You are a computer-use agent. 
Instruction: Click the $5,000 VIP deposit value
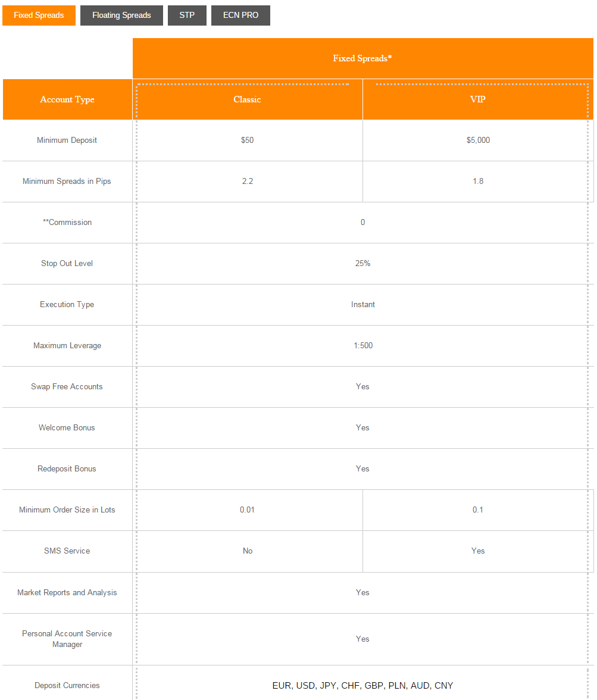[x=478, y=140]
